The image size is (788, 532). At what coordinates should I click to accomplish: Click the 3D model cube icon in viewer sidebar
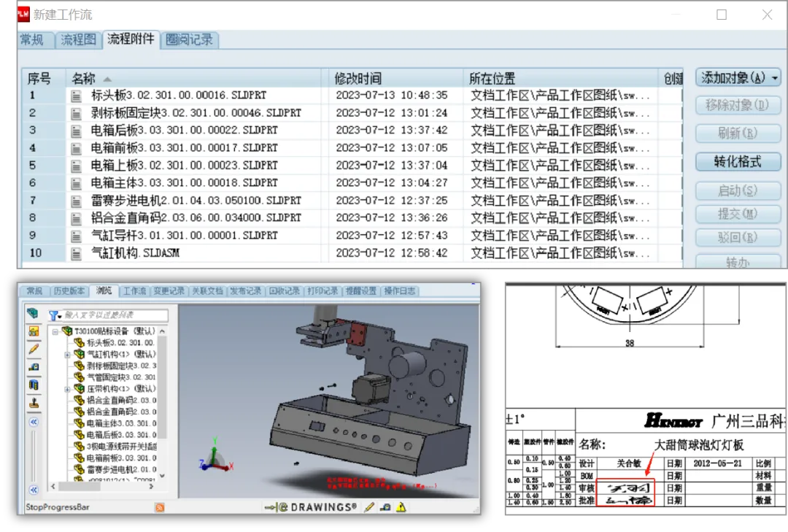(x=33, y=314)
